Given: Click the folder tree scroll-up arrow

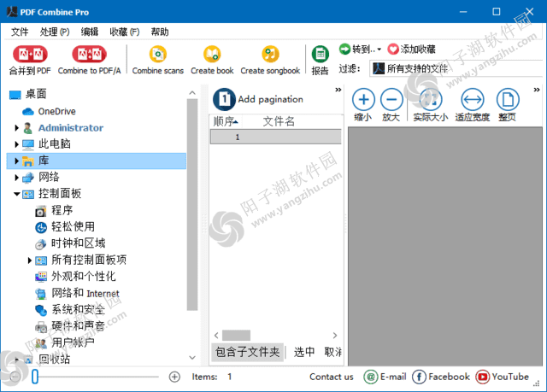Looking at the screenshot, I should coord(192,93).
